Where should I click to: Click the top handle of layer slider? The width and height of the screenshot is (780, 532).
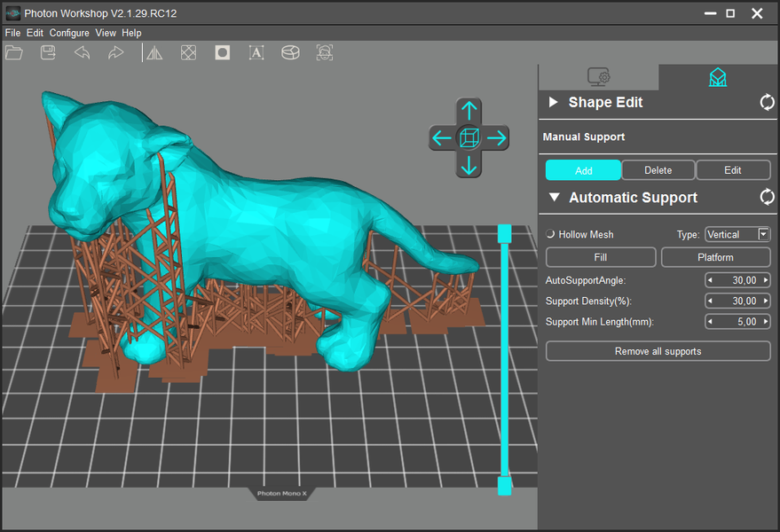coord(505,233)
